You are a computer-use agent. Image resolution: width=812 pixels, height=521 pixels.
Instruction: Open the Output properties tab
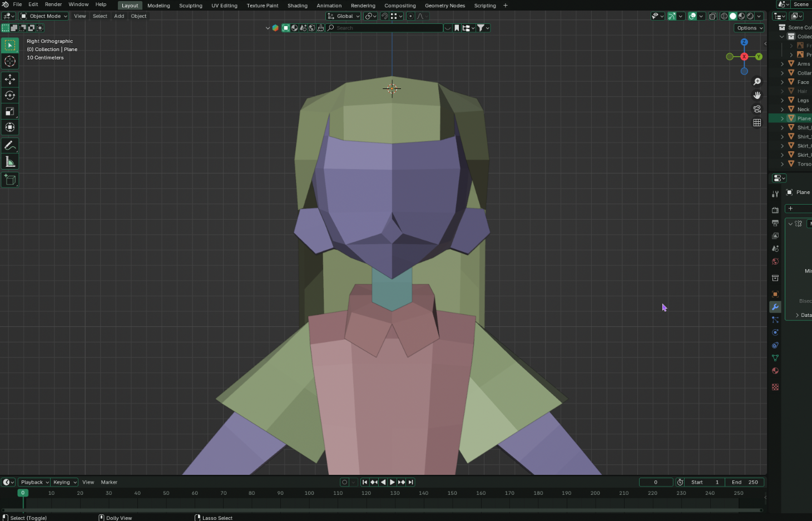tap(775, 223)
